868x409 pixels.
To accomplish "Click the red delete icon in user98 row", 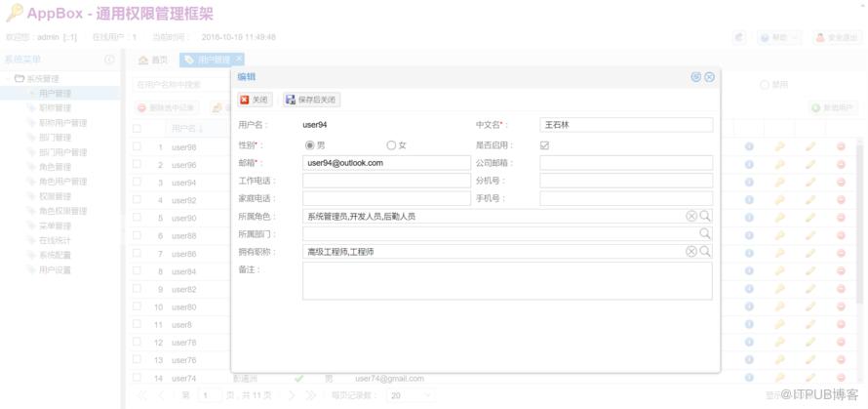I will click(x=841, y=146).
